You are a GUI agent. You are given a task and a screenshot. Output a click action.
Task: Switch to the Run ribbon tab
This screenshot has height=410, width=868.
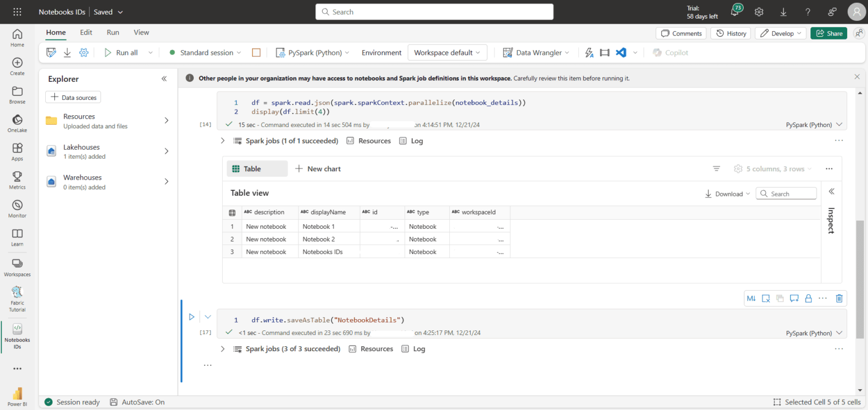pyautogui.click(x=113, y=33)
